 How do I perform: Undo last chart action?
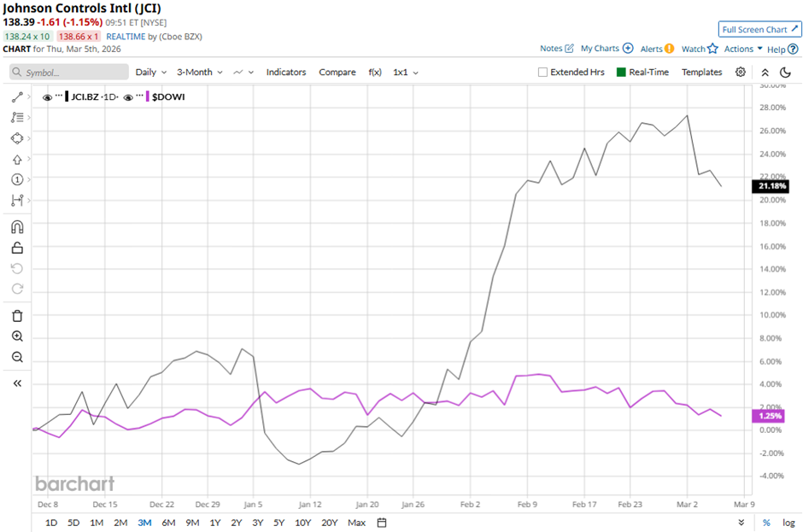pyautogui.click(x=17, y=268)
